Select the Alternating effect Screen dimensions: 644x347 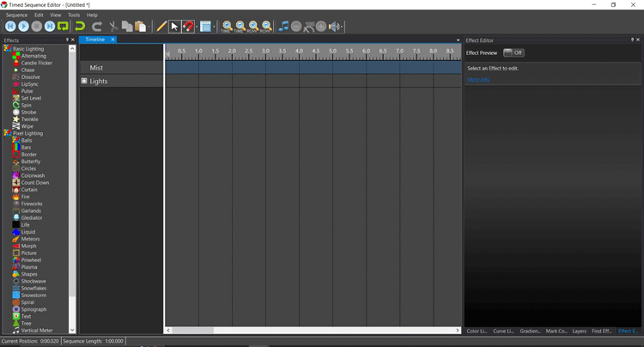(x=33, y=56)
